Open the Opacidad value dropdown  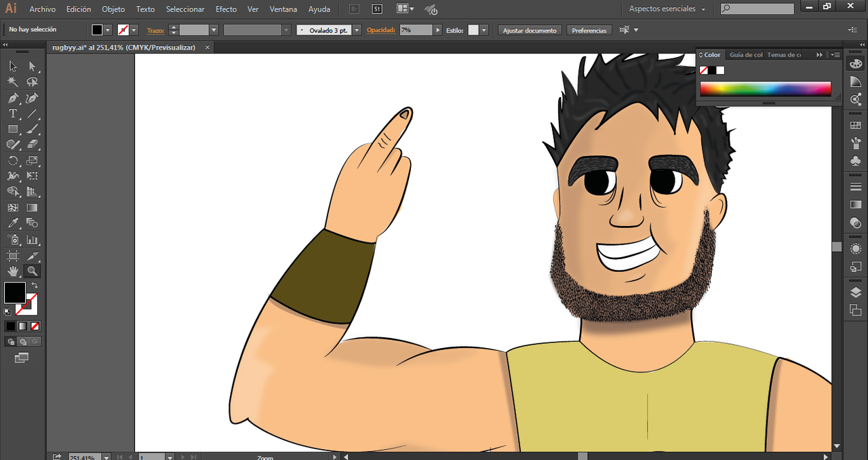(438, 30)
